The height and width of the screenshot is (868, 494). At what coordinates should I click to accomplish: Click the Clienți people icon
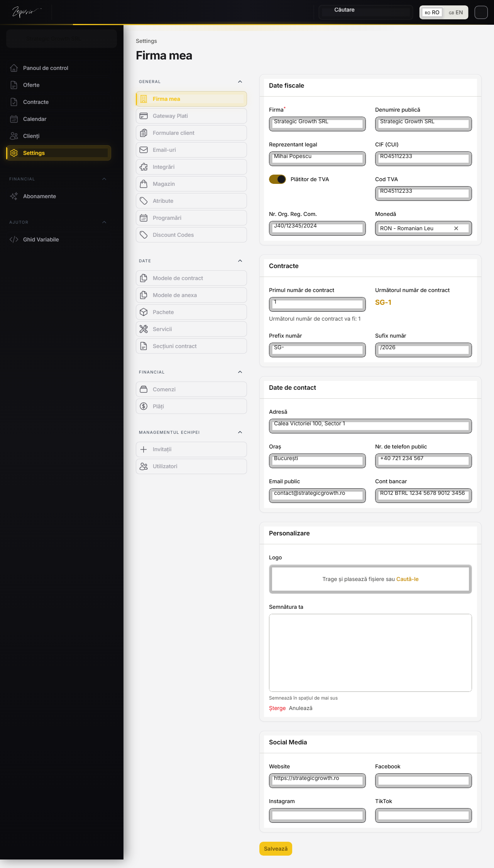14,136
